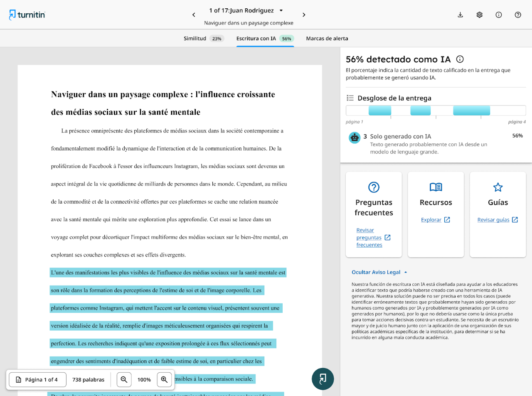This screenshot has width=532, height=396.
Task: Open the Página 1 of 4 page selector
Action: tap(37, 379)
